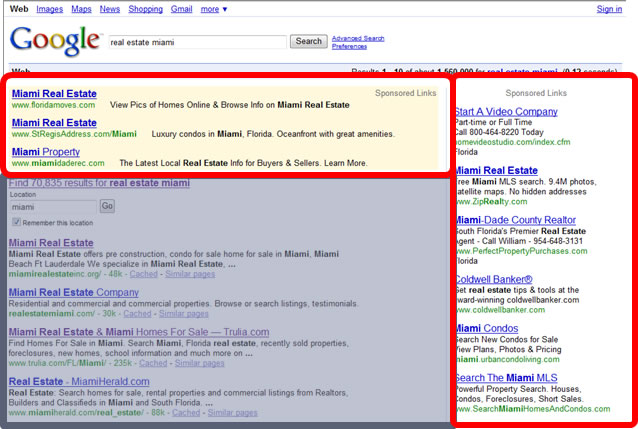
Task: Toggle 'Remember this location' checkbox
Action: tap(17, 222)
